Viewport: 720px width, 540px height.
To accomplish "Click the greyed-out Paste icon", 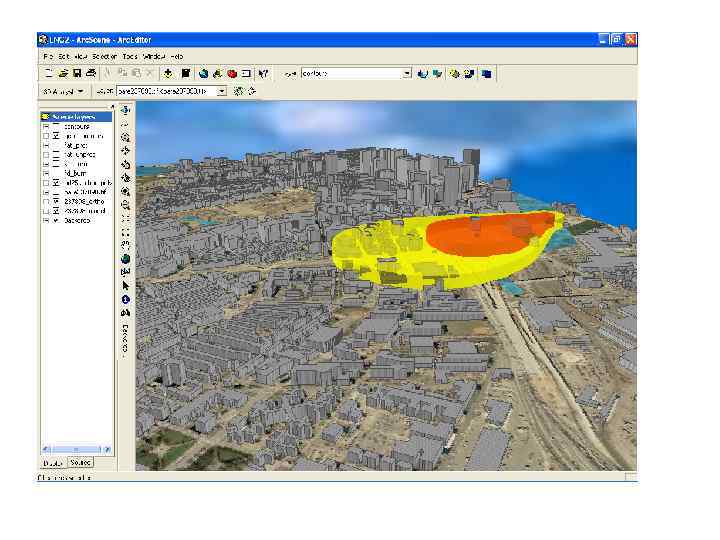I will [x=136, y=73].
